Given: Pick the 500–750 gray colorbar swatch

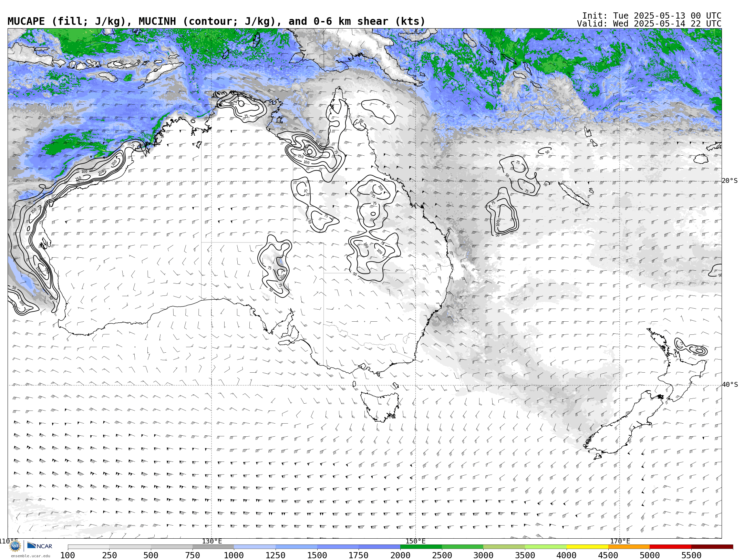Looking at the screenshot, I should coord(172,547).
